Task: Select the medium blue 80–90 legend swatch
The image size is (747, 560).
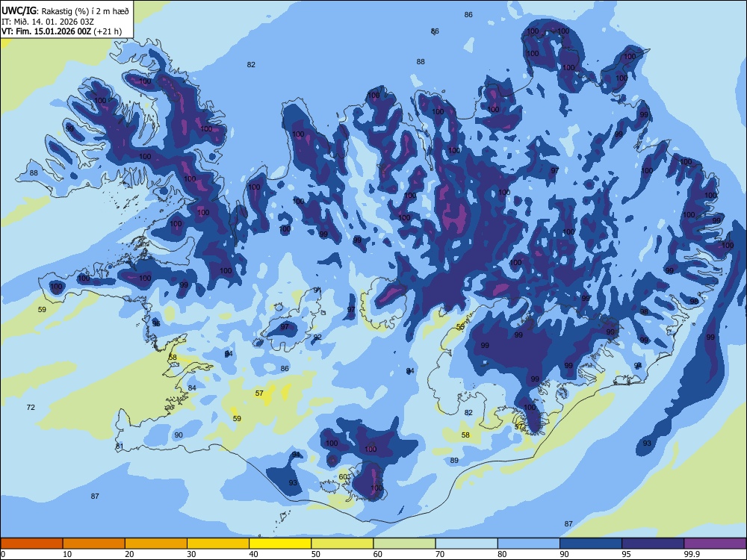Action: click(x=529, y=544)
